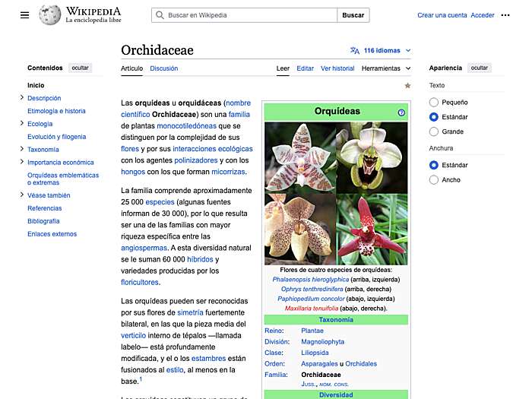Open Phalaenopsis hieroglyphica orchid photo
This screenshot has height=399, width=532.
pos(300,158)
